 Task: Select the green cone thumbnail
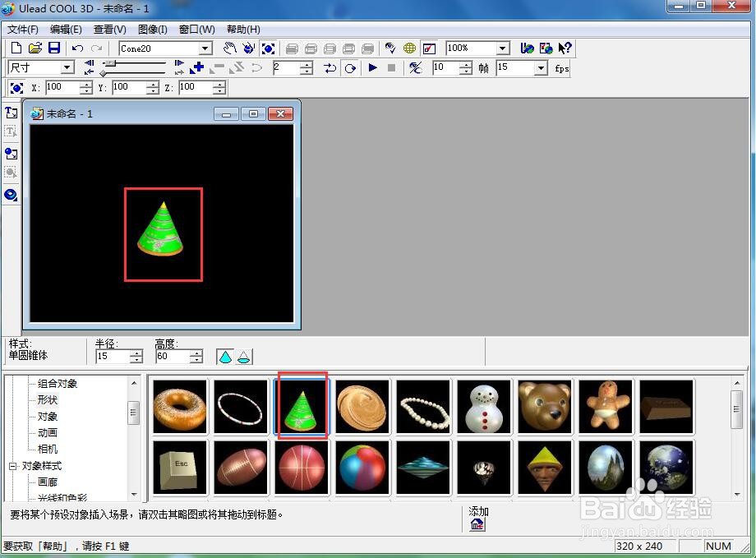tap(302, 407)
